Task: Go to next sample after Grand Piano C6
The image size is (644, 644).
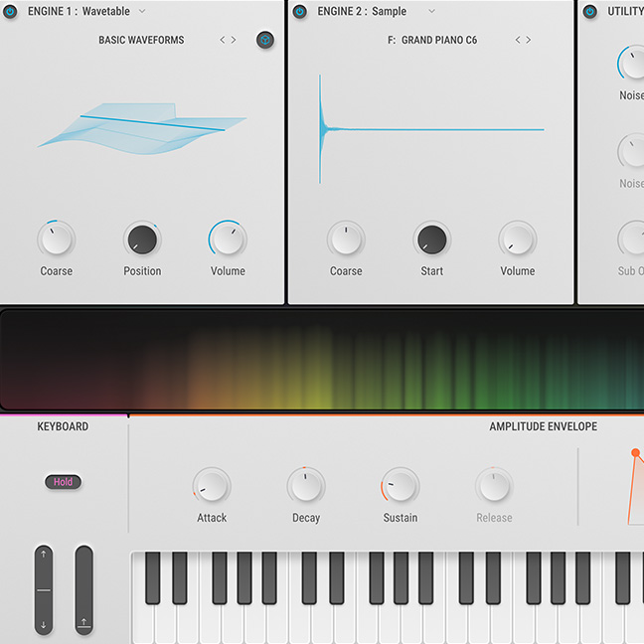Action: [x=529, y=40]
